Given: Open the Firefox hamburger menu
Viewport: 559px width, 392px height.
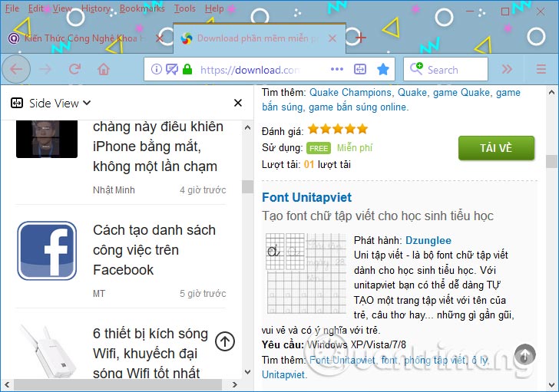Looking at the screenshot, I should tap(541, 69).
